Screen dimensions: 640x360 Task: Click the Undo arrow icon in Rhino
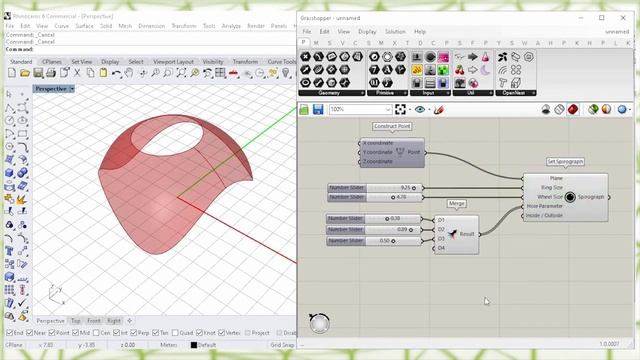[x=116, y=73]
